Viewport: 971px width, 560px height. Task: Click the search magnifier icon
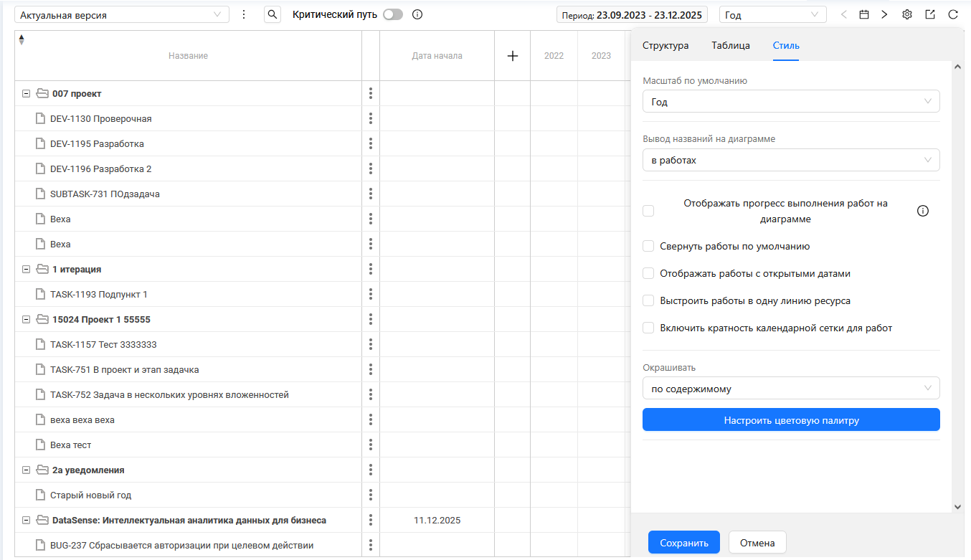pos(273,14)
